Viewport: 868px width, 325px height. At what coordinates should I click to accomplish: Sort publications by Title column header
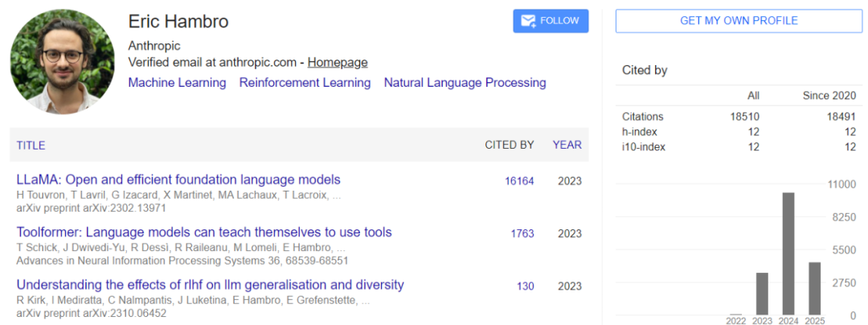[31, 146]
